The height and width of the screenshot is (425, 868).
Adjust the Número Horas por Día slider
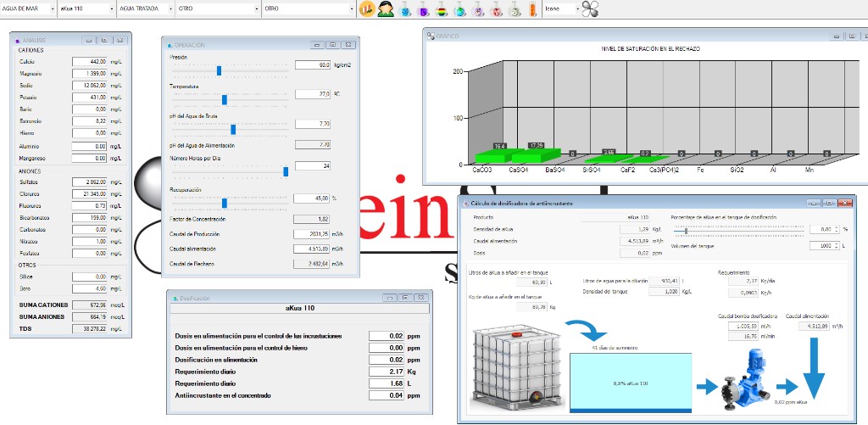click(x=286, y=171)
